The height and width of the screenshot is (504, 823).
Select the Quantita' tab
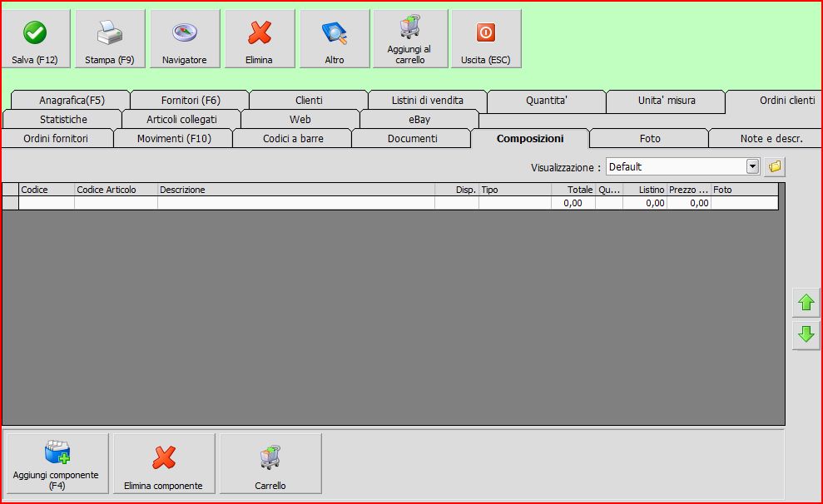547,100
